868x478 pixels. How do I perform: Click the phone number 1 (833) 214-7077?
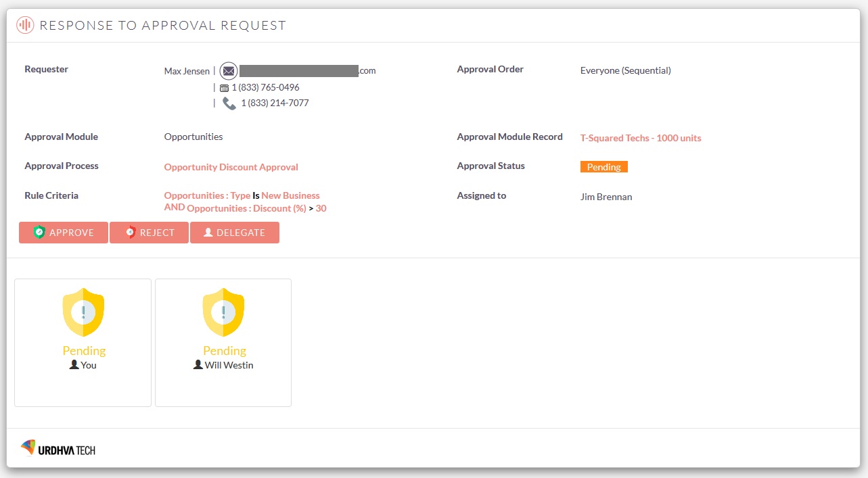coord(275,103)
